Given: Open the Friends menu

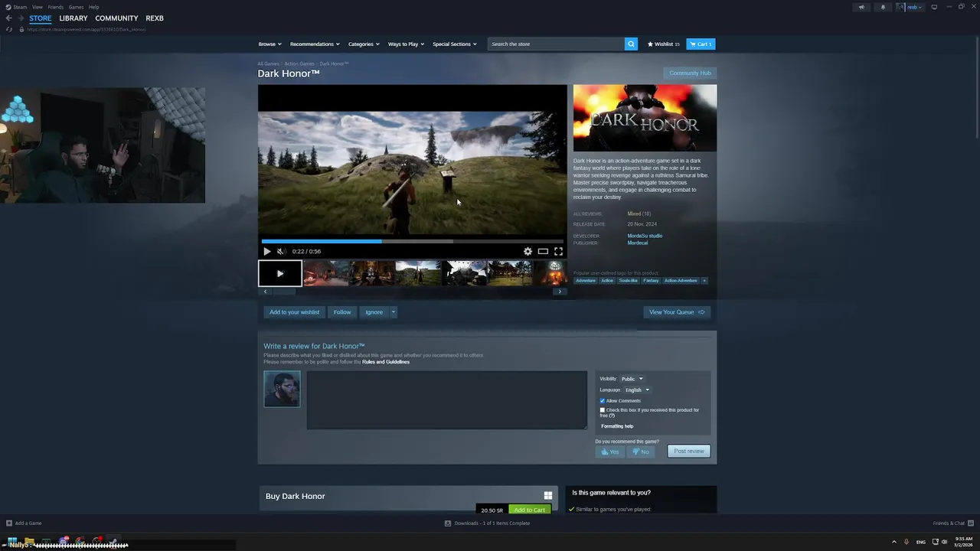Looking at the screenshot, I should pos(56,7).
